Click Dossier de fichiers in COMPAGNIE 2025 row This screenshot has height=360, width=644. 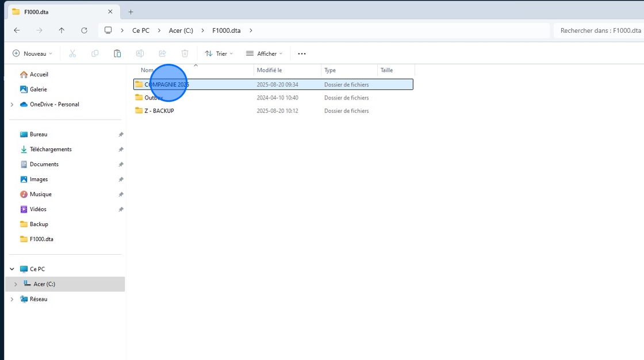347,85
